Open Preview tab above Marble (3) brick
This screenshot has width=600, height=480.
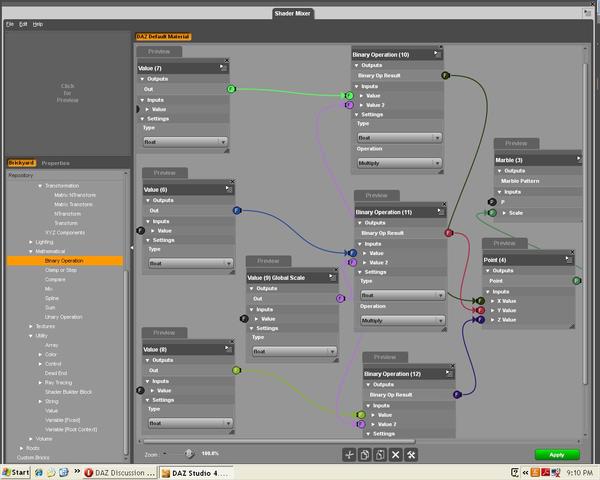[x=516, y=143]
